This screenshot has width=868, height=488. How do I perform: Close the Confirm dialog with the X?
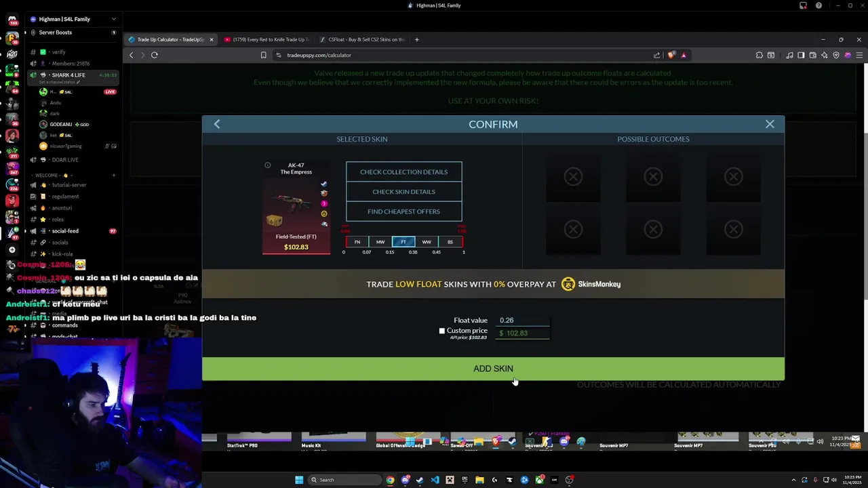pos(770,124)
